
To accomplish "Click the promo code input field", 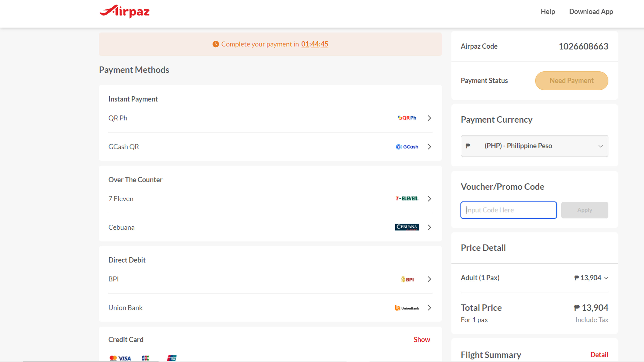I will (508, 210).
